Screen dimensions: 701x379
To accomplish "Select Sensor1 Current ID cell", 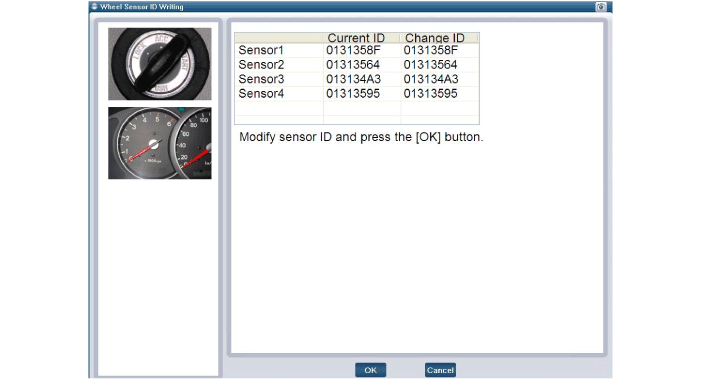I will [x=362, y=50].
